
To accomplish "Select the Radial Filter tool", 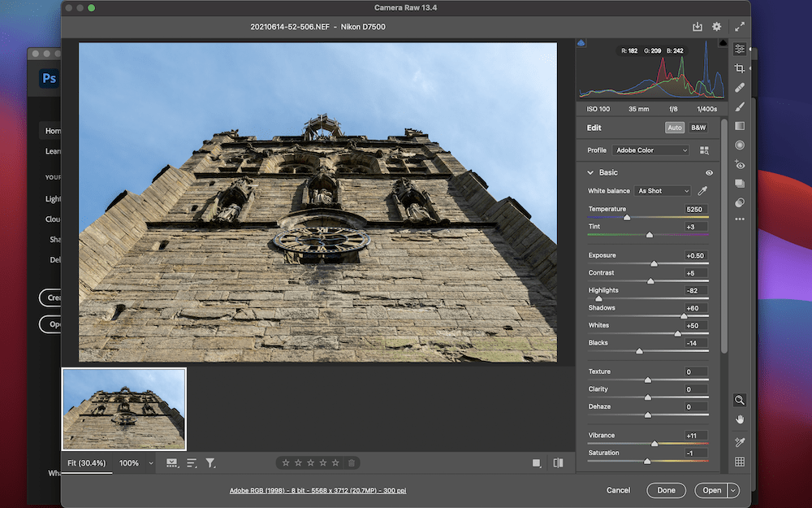I will (x=740, y=145).
